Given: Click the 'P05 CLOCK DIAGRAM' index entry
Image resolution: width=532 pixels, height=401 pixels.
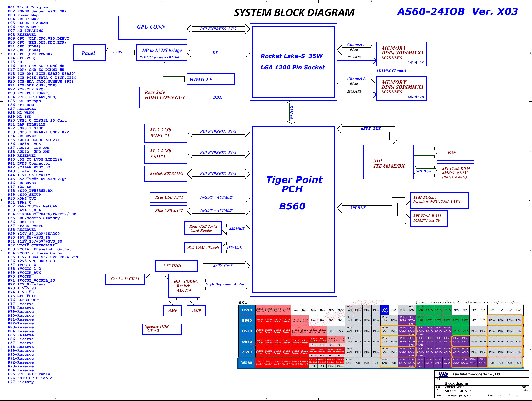Looking at the screenshot, I should [x=28, y=23].
